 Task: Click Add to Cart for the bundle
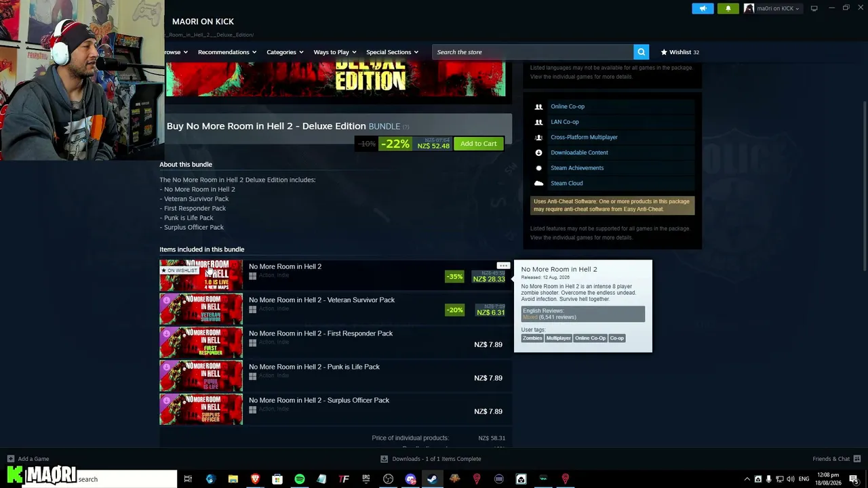click(479, 144)
